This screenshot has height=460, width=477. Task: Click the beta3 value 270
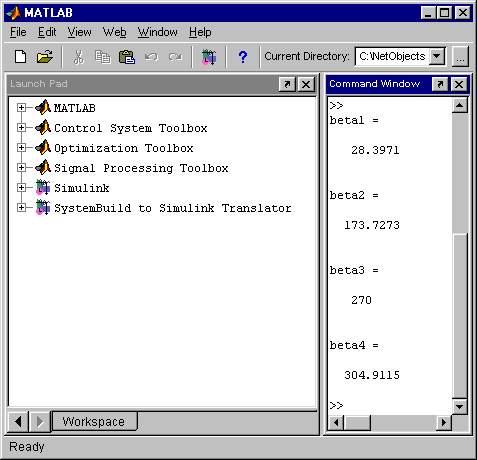click(x=361, y=300)
